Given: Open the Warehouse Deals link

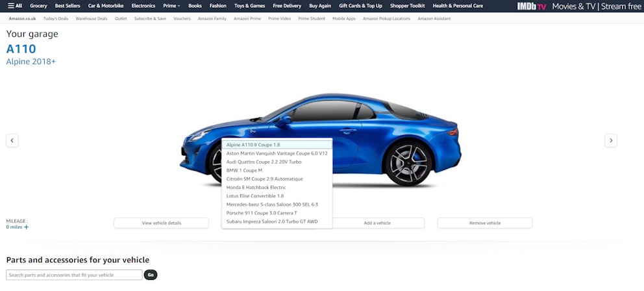Looking at the screenshot, I should pos(92,19).
